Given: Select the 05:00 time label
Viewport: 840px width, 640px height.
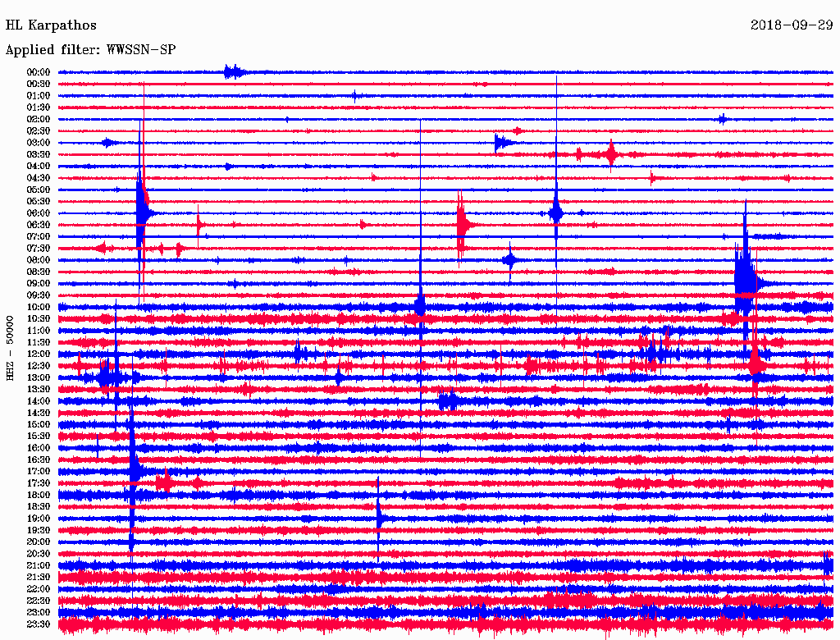Looking at the screenshot, I should click(39, 190).
